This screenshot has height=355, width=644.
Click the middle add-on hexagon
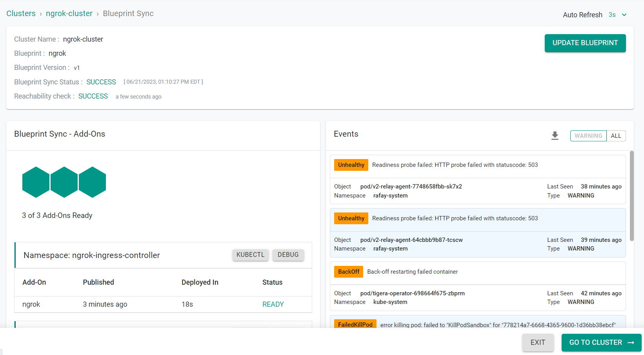click(x=64, y=182)
